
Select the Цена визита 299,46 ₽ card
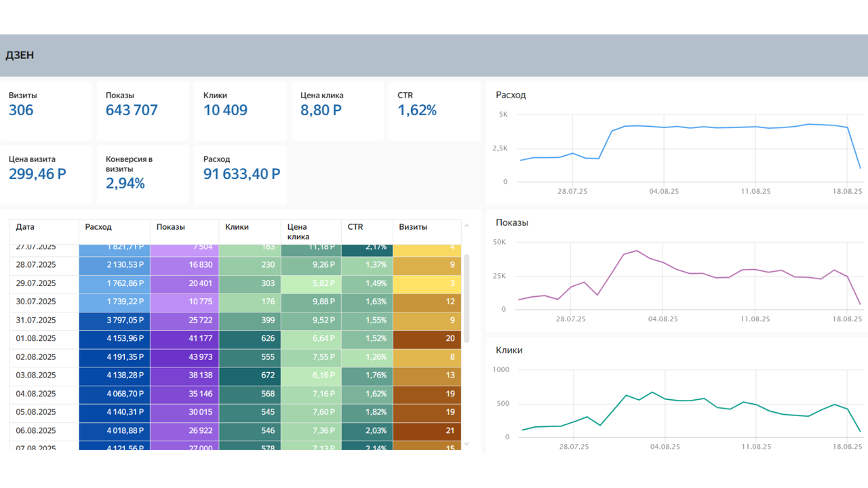pos(46,174)
